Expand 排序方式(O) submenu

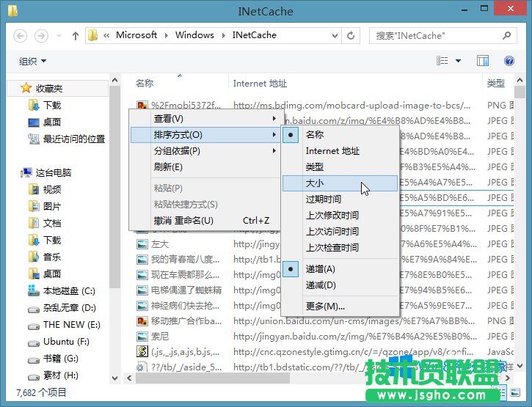[x=206, y=135]
